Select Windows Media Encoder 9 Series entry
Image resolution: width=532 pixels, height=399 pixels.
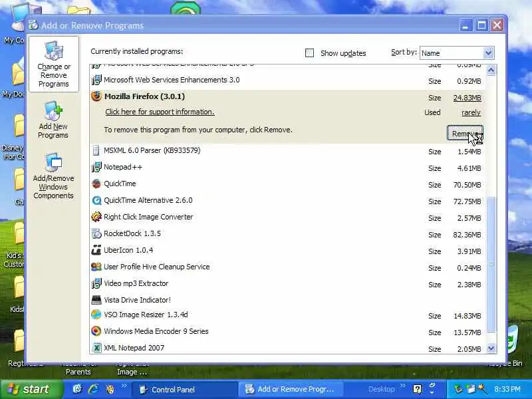click(287, 331)
